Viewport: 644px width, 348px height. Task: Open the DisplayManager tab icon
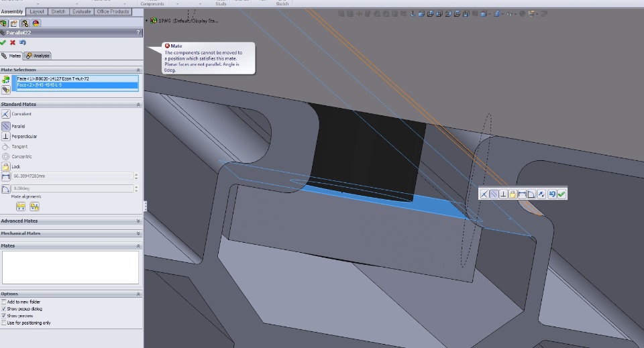click(x=36, y=23)
